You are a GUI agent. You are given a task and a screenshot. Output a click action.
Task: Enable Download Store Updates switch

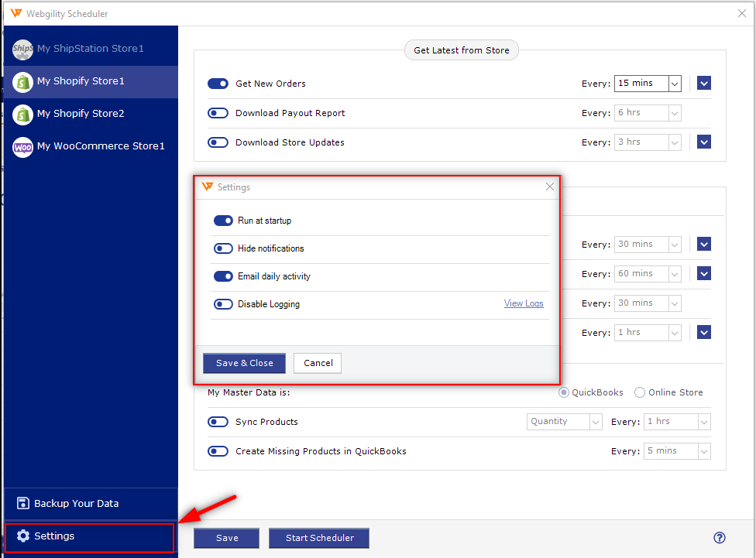click(x=218, y=142)
